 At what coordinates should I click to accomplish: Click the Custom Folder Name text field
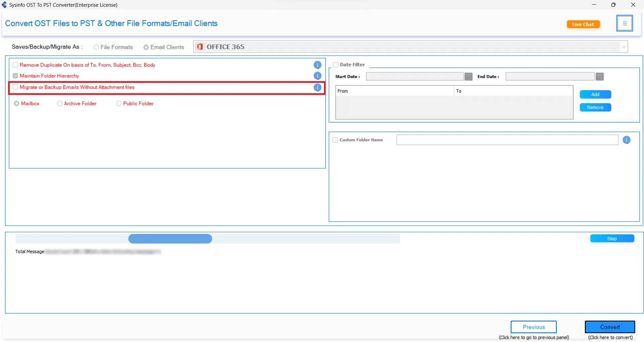point(507,140)
